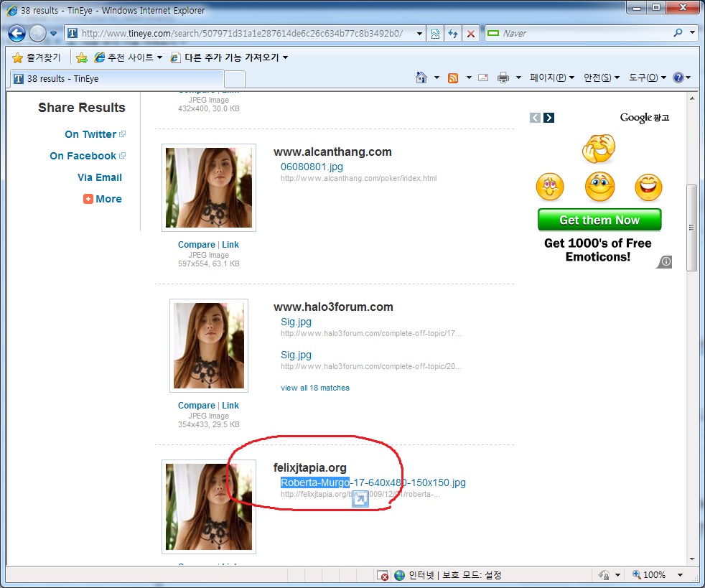Image resolution: width=705 pixels, height=588 pixels.
Task: Click the red plus icon beside More
Action: click(x=88, y=199)
